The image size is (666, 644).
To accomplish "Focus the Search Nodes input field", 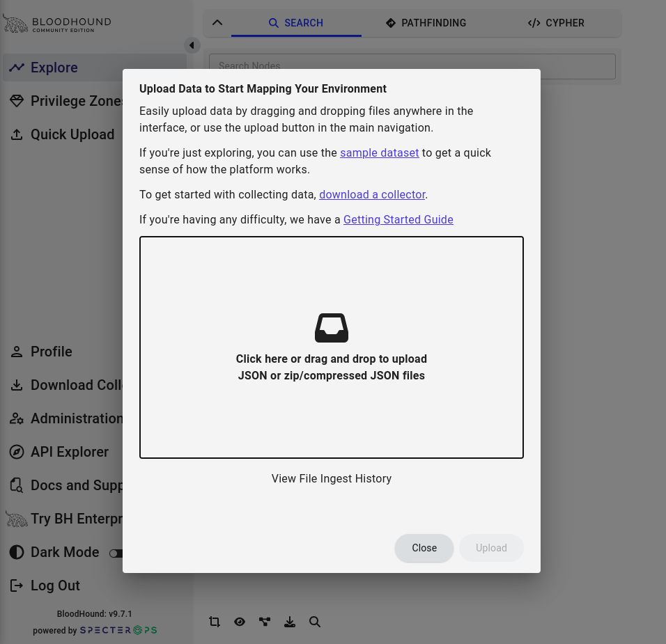I will tap(412, 66).
